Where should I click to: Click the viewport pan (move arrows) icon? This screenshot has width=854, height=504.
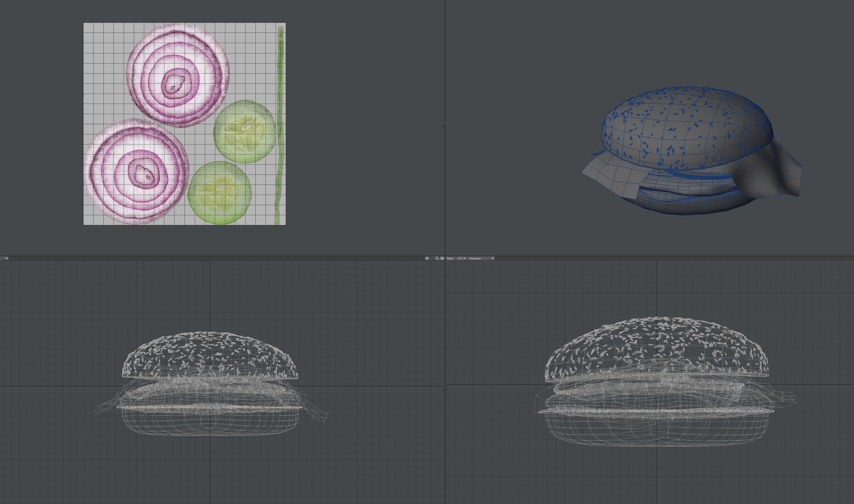[x=427, y=258]
